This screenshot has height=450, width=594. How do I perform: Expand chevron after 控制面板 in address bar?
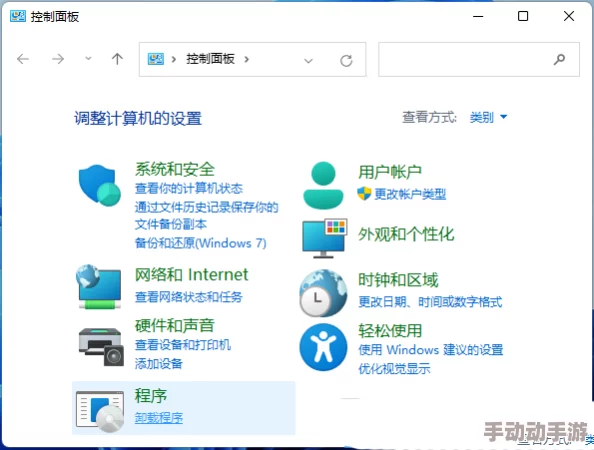pos(247,59)
